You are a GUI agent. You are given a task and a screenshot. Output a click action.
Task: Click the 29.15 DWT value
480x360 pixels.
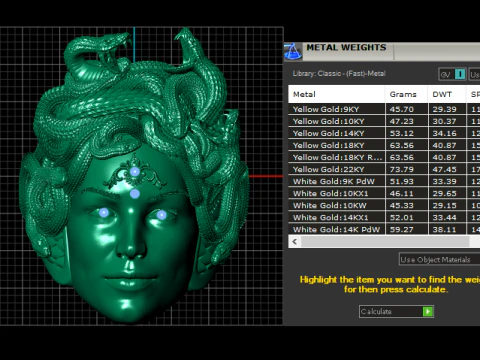[x=444, y=205]
